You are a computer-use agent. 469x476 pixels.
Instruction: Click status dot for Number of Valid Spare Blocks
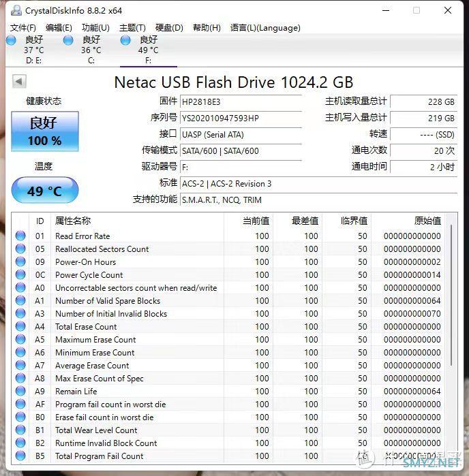tap(20, 300)
